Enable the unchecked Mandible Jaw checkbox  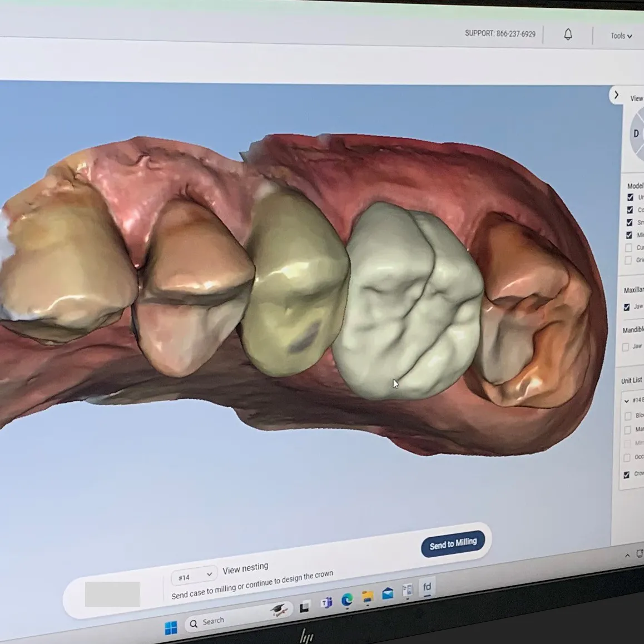tap(626, 346)
